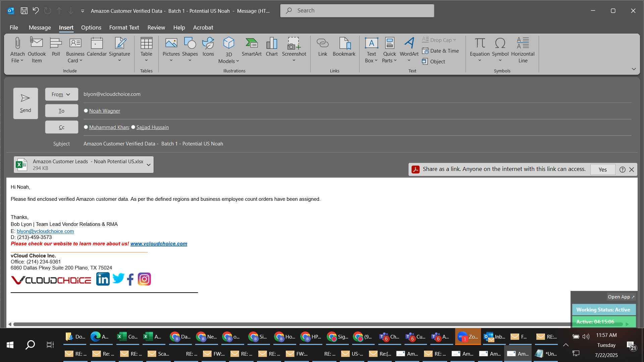Open the Symbol dropdown
The width and height of the screenshot is (644, 362).
500,61
